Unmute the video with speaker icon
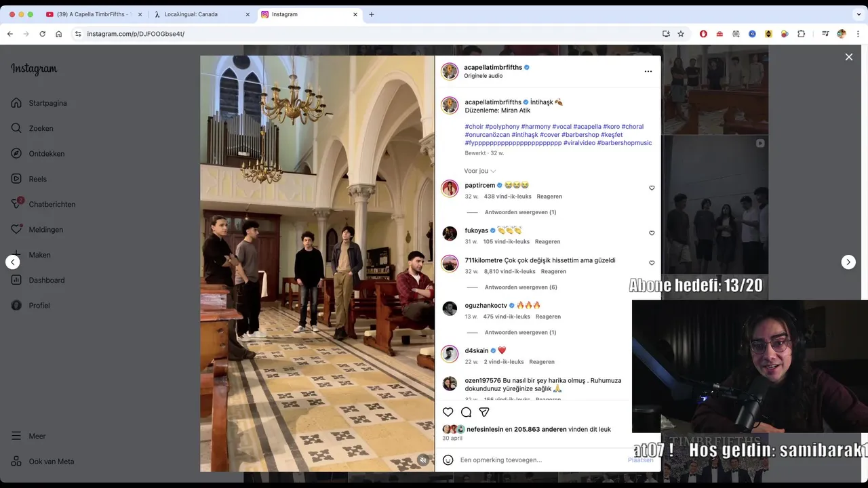The height and width of the screenshot is (488, 868). 422,460
